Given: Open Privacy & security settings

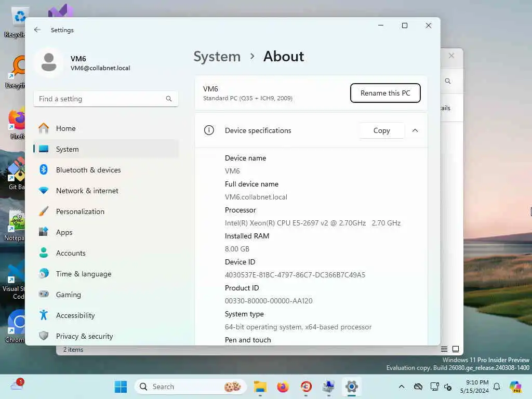Looking at the screenshot, I should point(105,336).
